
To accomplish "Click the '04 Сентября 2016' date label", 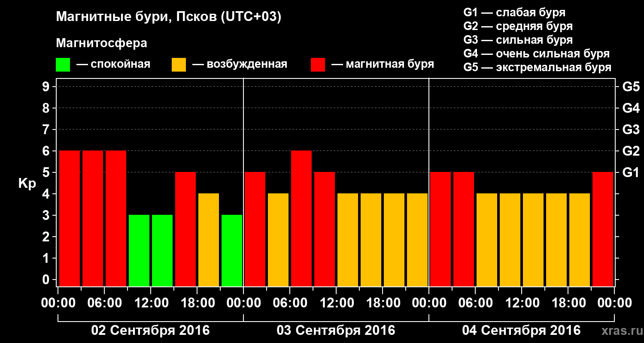I will tap(521, 331).
